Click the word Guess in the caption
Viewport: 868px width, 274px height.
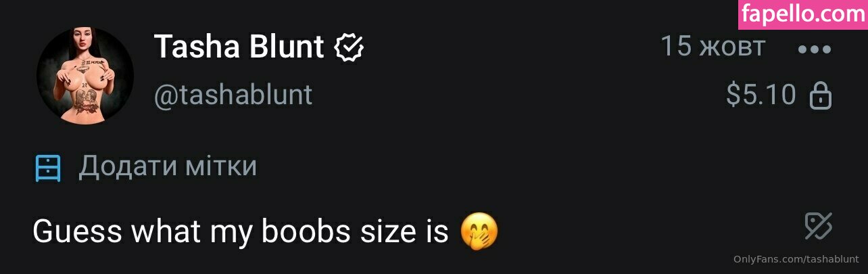[78, 232]
